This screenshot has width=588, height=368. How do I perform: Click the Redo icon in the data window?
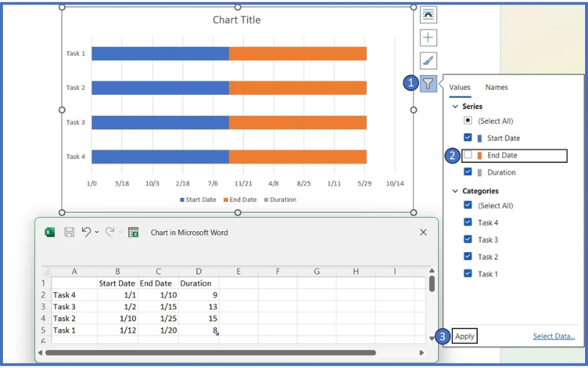110,232
